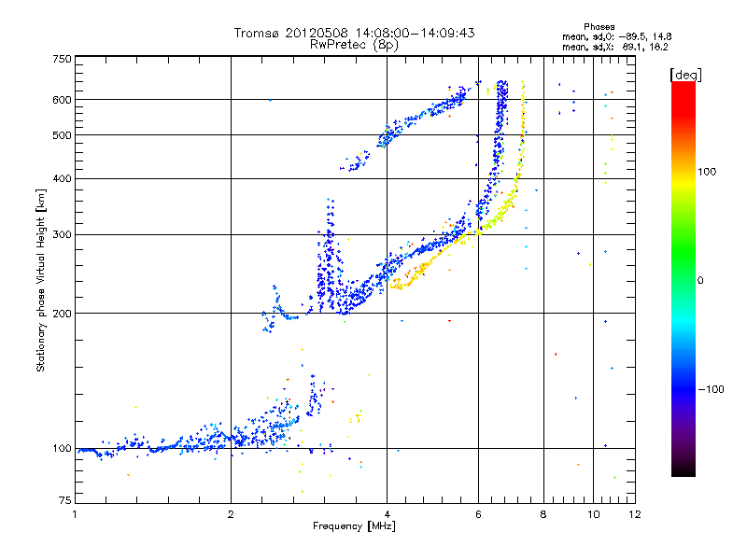Viewport: 747px width, 560px height.
Task: Click the colorbar label '100' degrees
Action: pos(707,172)
